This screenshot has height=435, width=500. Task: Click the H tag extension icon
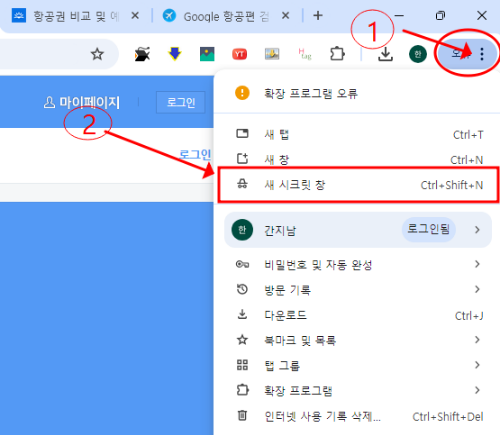(305, 54)
